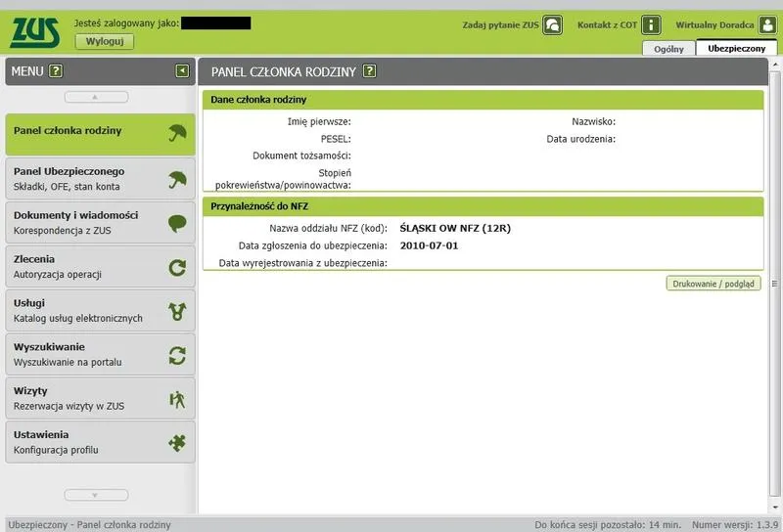
Task: Open help icon next to MENU
Action: click(x=56, y=70)
